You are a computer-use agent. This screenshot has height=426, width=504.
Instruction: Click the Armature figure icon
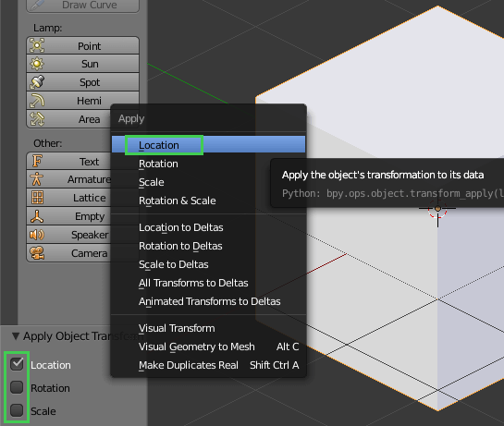coord(37,179)
